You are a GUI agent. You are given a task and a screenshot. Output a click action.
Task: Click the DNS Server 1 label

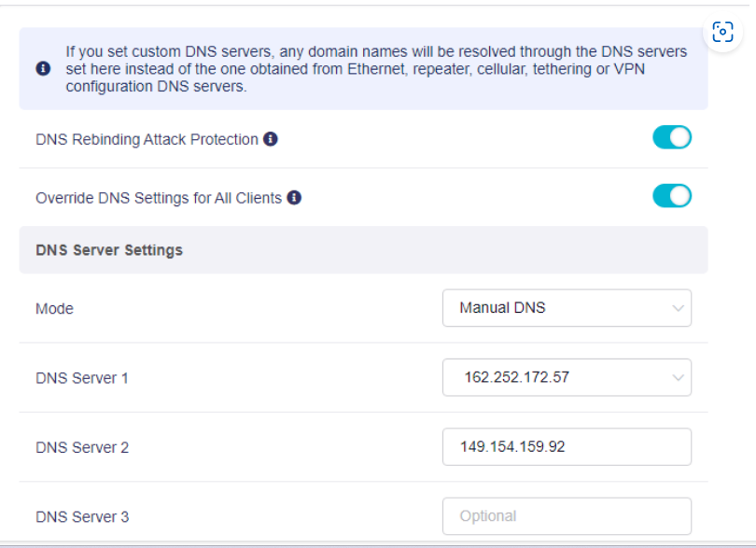(x=82, y=378)
